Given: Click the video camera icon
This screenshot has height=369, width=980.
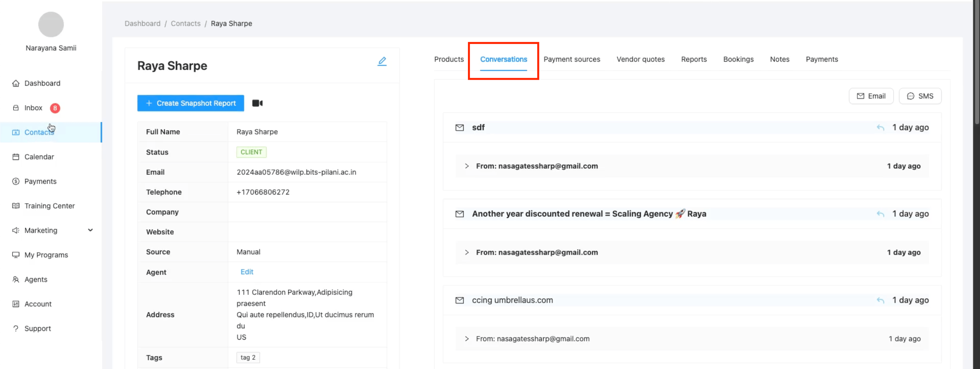Looking at the screenshot, I should (257, 103).
